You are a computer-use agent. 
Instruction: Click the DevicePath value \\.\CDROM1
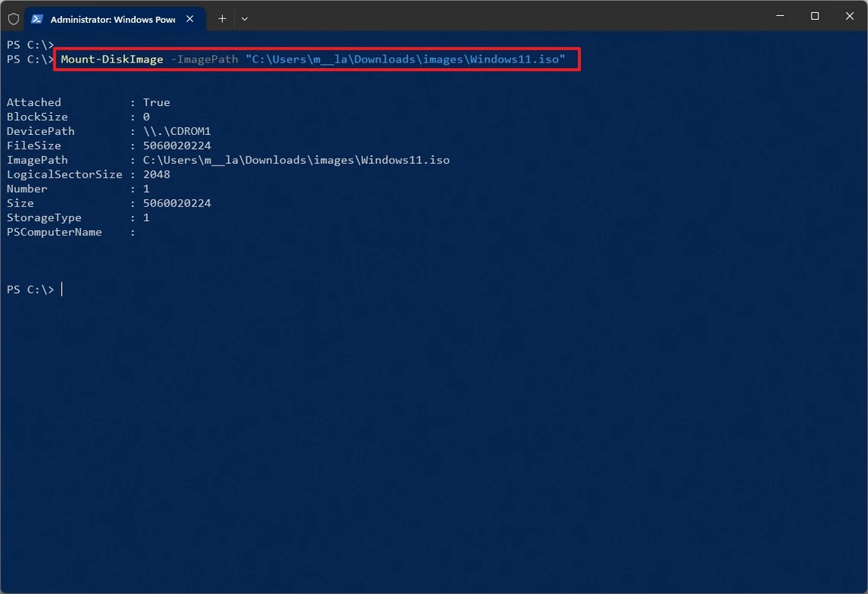pyautogui.click(x=177, y=131)
